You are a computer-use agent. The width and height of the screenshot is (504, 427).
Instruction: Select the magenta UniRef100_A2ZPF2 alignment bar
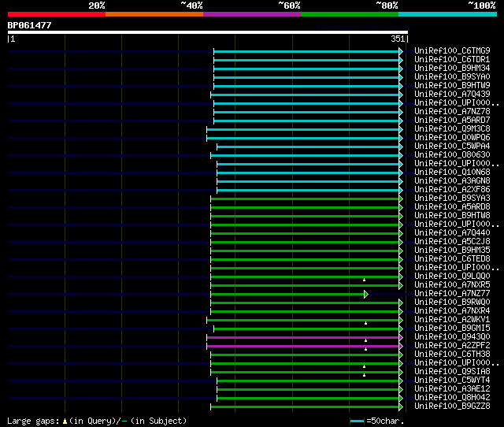pyautogui.click(x=302, y=347)
